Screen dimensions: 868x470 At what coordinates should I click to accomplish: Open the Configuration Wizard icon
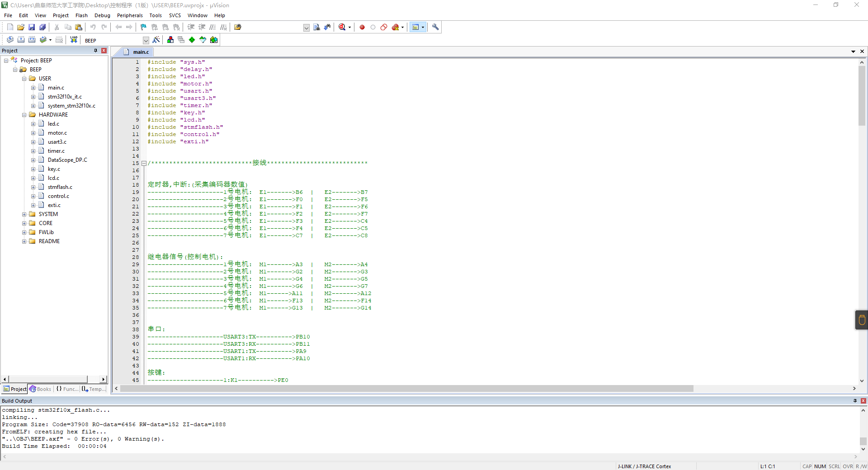pyautogui.click(x=415, y=27)
